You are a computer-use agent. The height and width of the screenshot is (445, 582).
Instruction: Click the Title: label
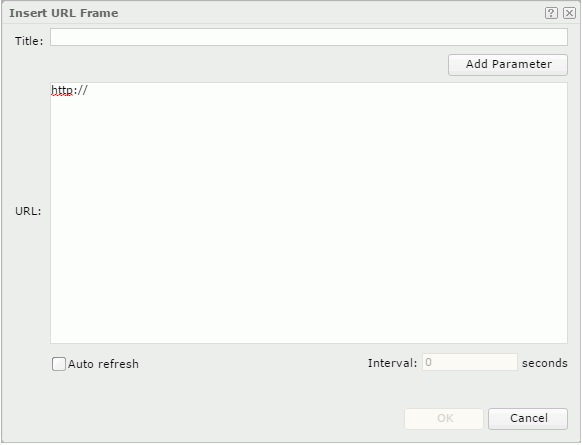(x=29, y=41)
